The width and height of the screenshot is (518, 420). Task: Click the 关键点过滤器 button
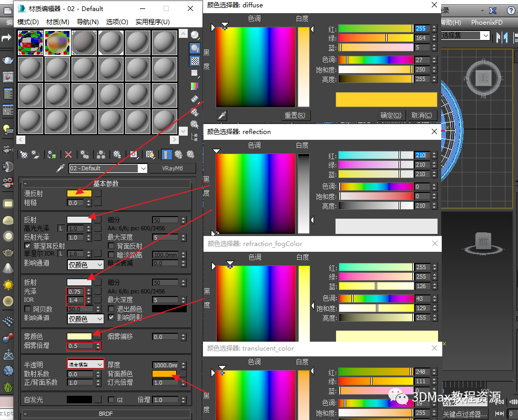pyautogui.click(x=465, y=414)
